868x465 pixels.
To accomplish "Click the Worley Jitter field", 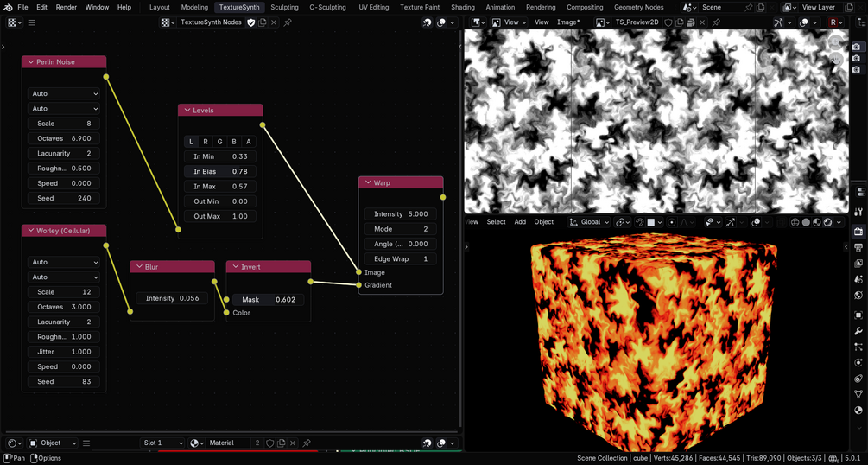I will [x=64, y=352].
